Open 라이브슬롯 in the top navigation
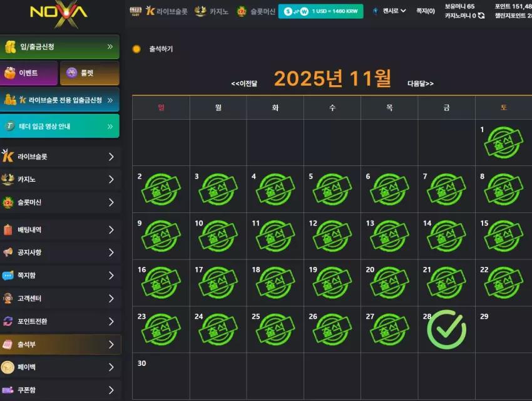Viewport: 532px width, 401px height. (166, 11)
